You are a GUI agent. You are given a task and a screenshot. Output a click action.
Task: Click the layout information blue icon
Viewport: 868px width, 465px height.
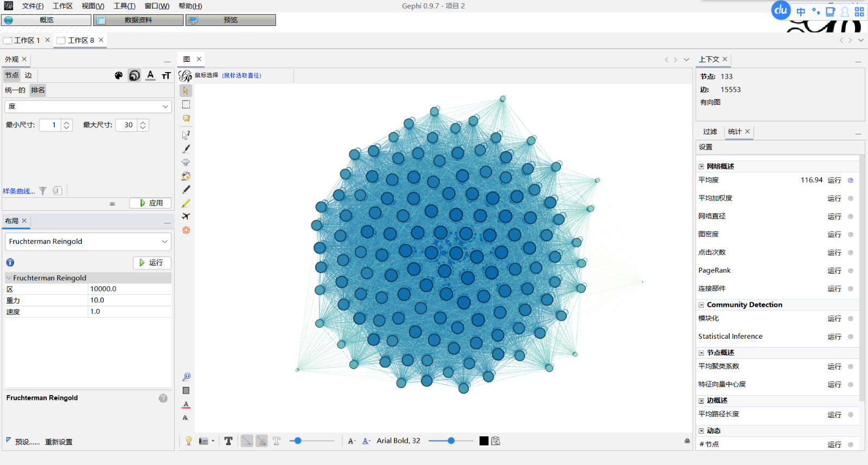click(10, 262)
